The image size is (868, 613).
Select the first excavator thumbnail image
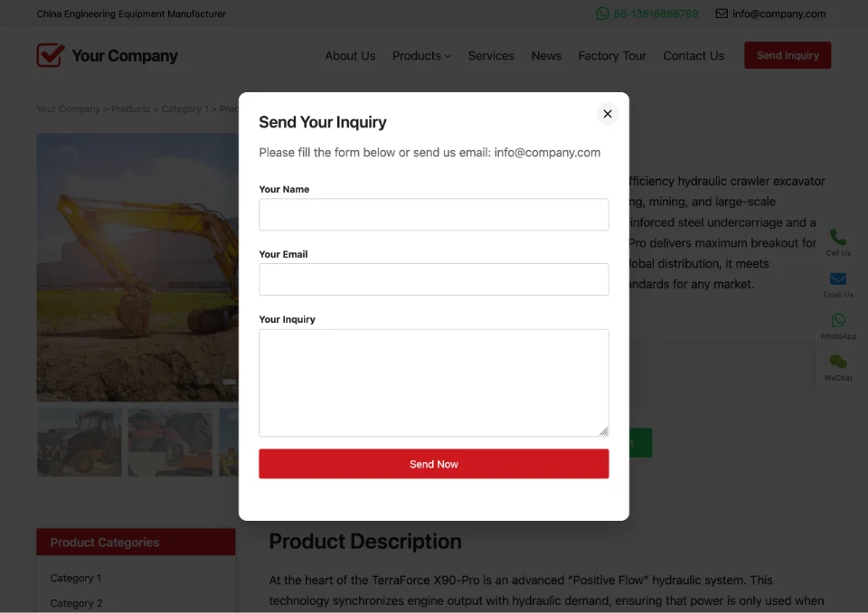click(80, 442)
